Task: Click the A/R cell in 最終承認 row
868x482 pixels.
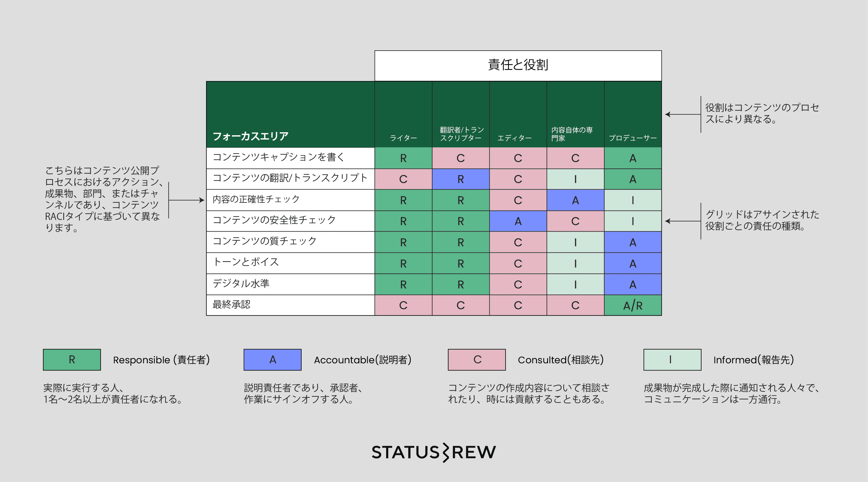Action: click(632, 305)
